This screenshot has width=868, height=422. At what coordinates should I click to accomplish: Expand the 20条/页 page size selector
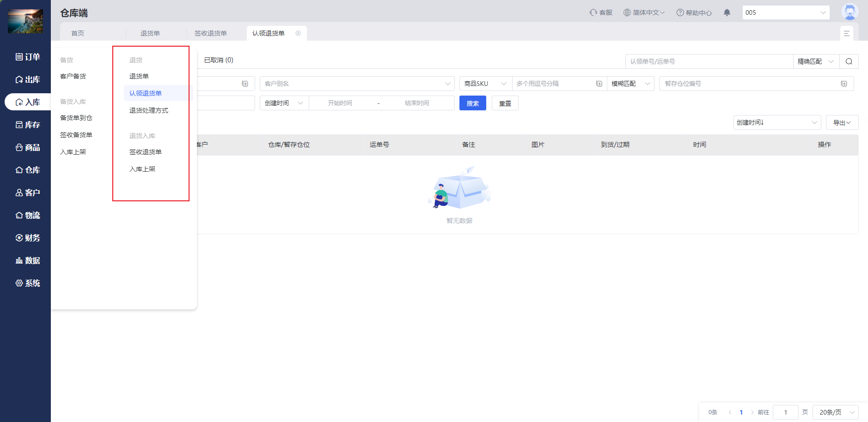835,412
